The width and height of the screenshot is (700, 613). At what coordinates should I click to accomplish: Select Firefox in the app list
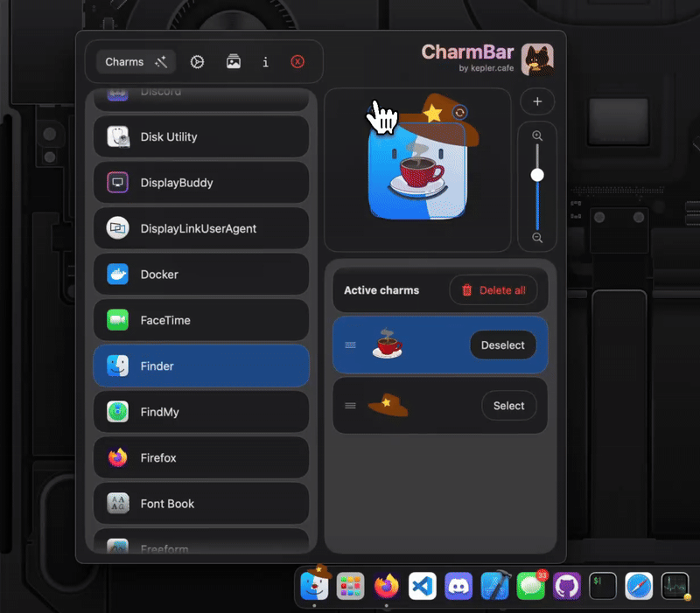[x=201, y=457]
